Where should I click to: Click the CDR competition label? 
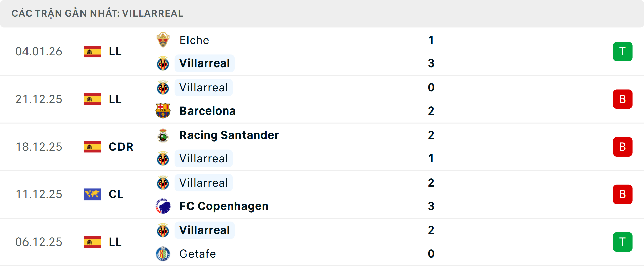121,147
